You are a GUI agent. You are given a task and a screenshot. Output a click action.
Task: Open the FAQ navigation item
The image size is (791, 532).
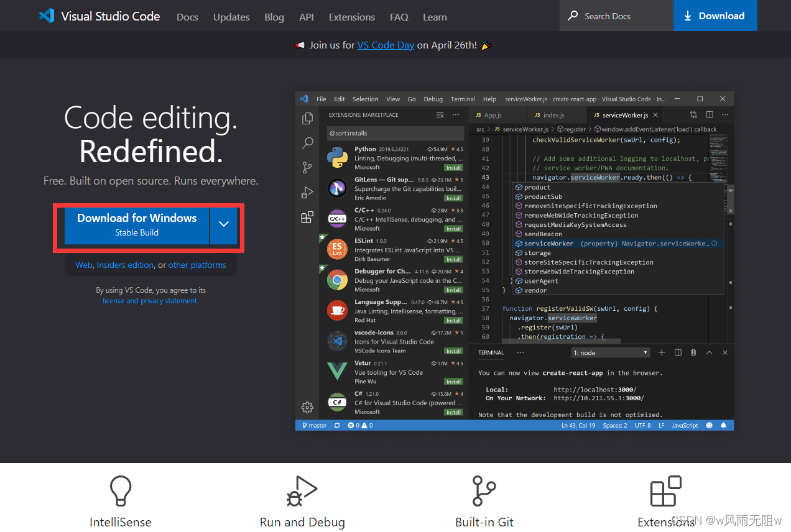[x=399, y=17]
